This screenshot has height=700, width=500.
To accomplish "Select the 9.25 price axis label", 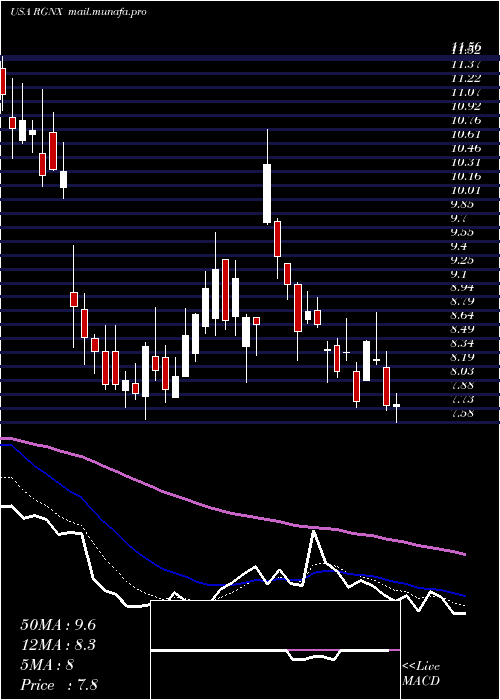I will point(463,260).
